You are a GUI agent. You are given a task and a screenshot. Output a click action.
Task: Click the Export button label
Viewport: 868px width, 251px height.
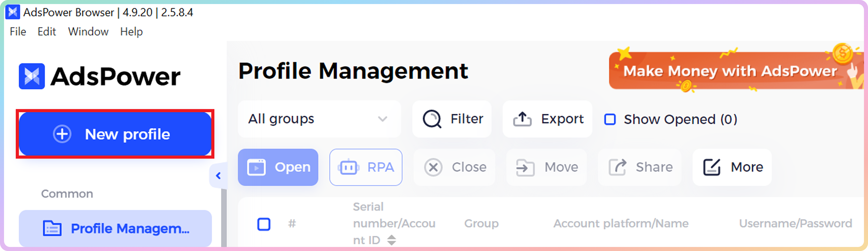point(562,119)
